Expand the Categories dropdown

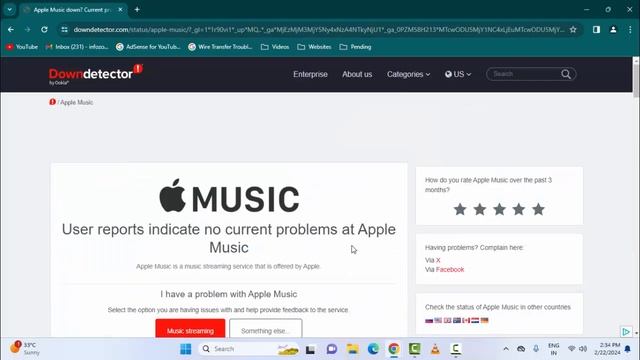pyautogui.click(x=409, y=74)
